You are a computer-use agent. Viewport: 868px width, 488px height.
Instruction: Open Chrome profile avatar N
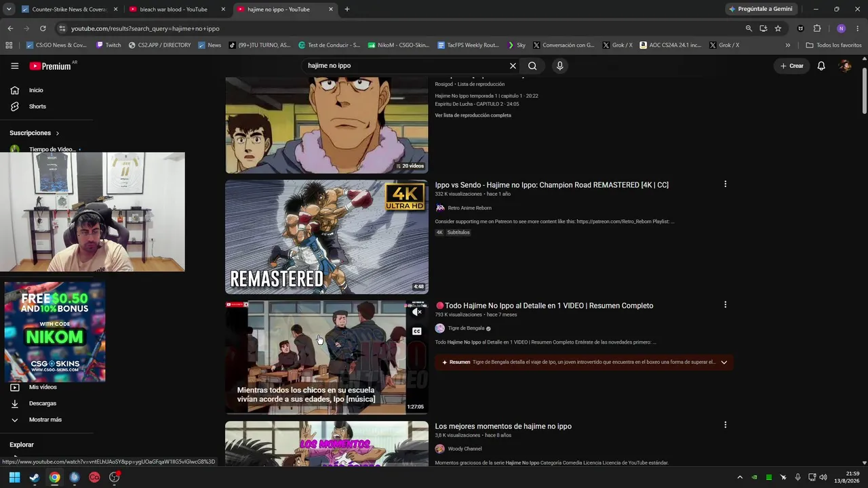click(841, 28)
